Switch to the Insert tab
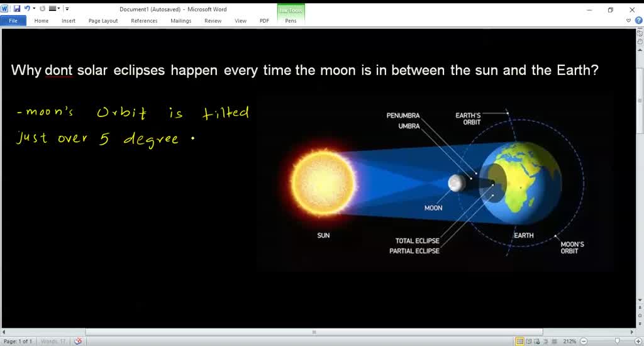The height and width of the screenshot is (346, 644). pyautogui.click(x=69, y=21)
